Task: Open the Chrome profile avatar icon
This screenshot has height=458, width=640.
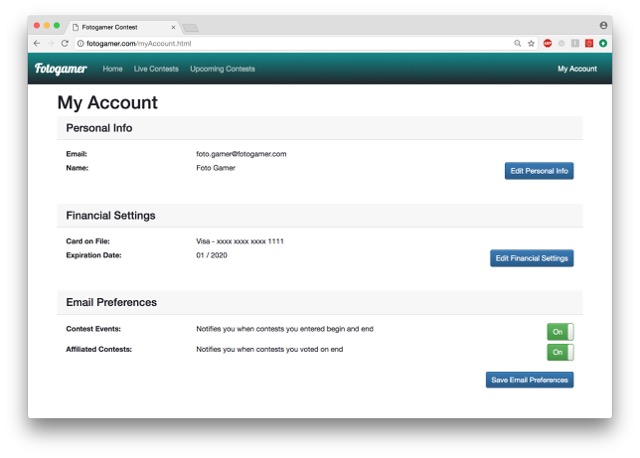Action: click(603, 25)
